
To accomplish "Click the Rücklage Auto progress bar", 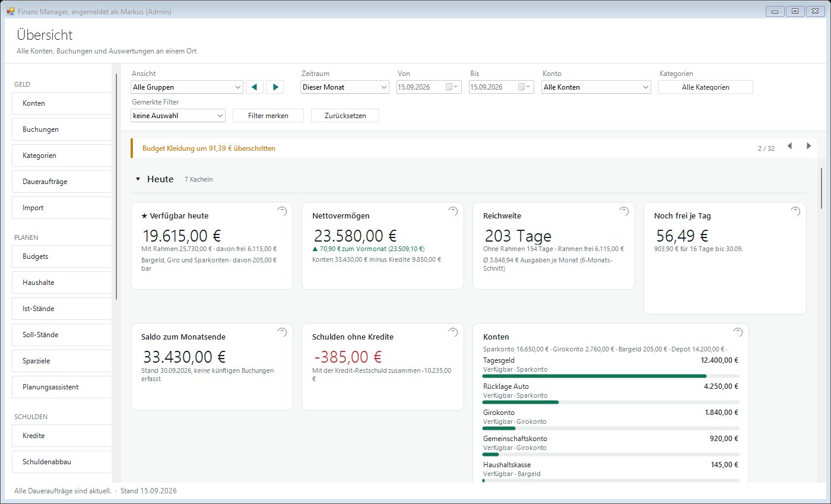I will coord(611,402).
